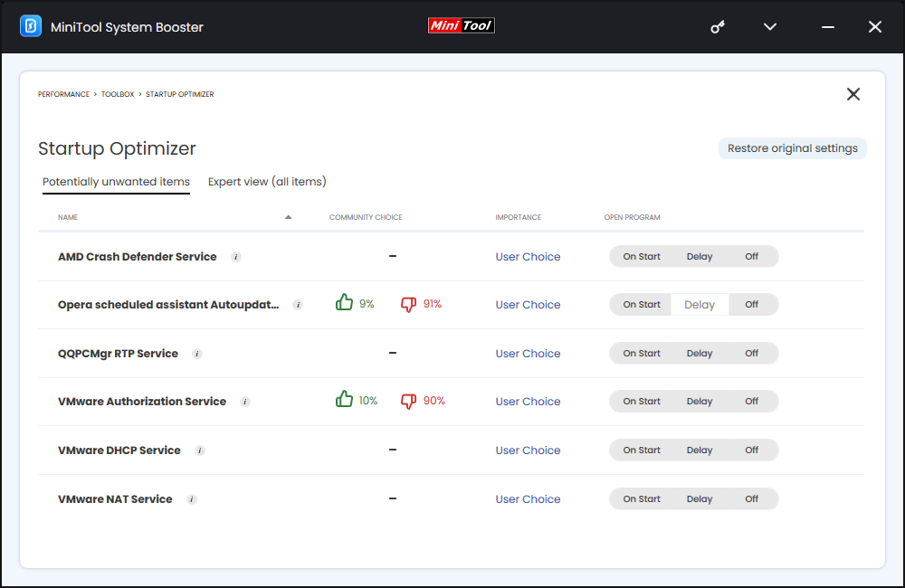Click the COMMUNITY CHOICE column header
This screenshot has width=905, height=588.
366,217
